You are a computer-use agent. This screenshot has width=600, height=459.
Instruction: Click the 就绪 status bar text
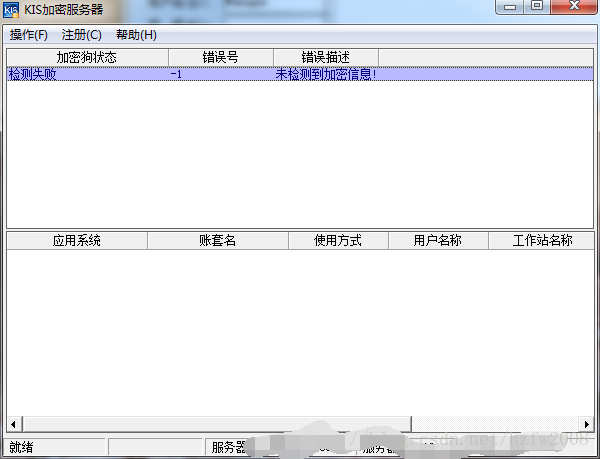coord(21,447)
